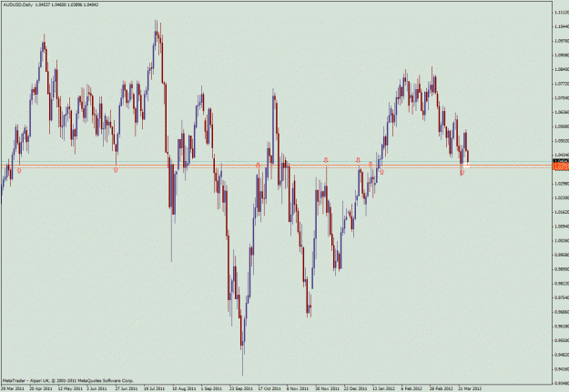Click the black current-price tag on the price axis
Screen dimensions: 569x392
click(561, 161)
